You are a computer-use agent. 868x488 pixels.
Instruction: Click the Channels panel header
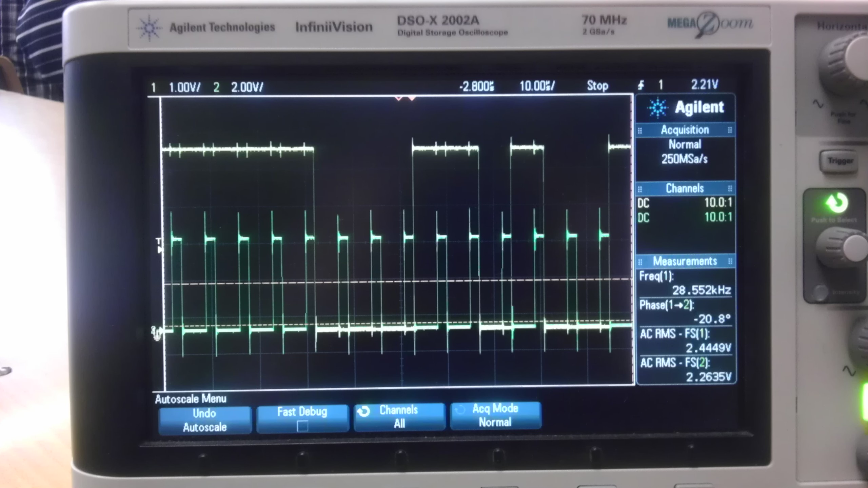coord(685,188)
